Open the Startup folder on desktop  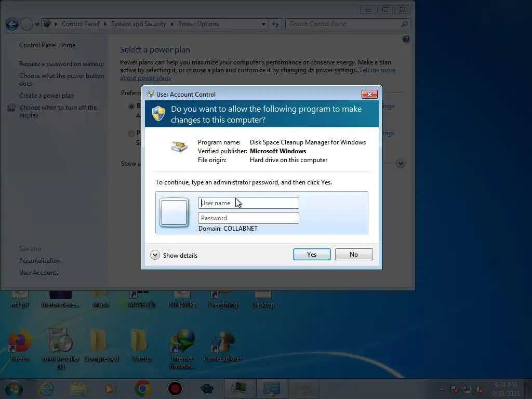141,345
